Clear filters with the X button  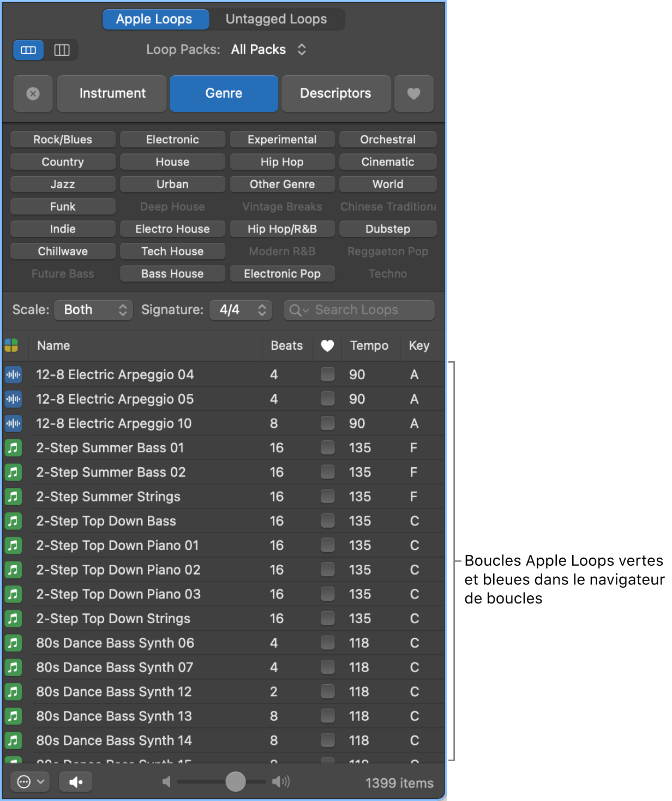pyautogui.click(x=33, y=94)
